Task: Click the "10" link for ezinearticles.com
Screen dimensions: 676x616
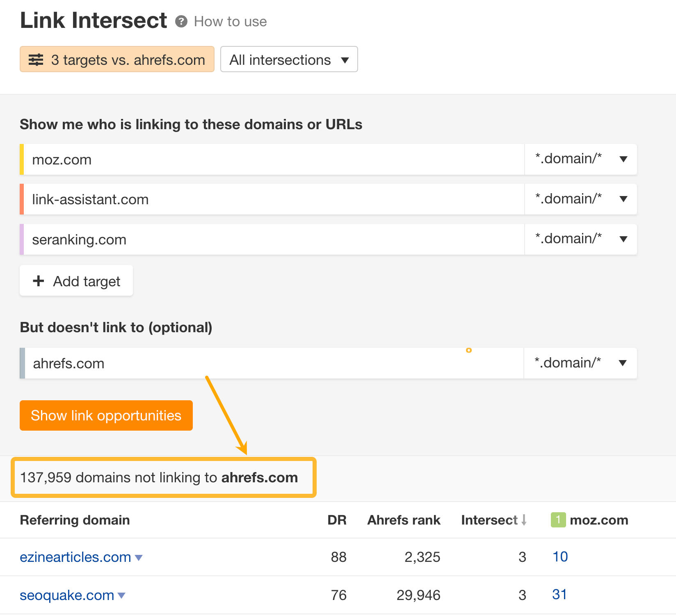Action: (x=560, y=557)
